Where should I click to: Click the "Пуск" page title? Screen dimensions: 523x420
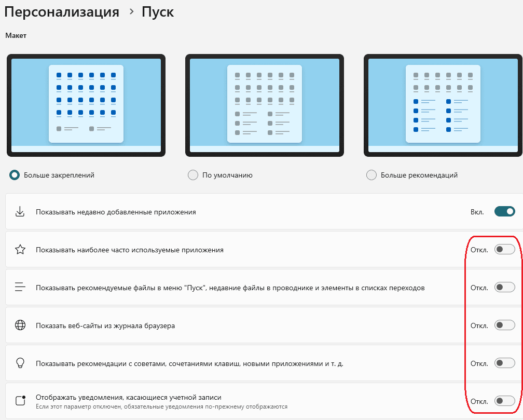click(x=158, y=12)
